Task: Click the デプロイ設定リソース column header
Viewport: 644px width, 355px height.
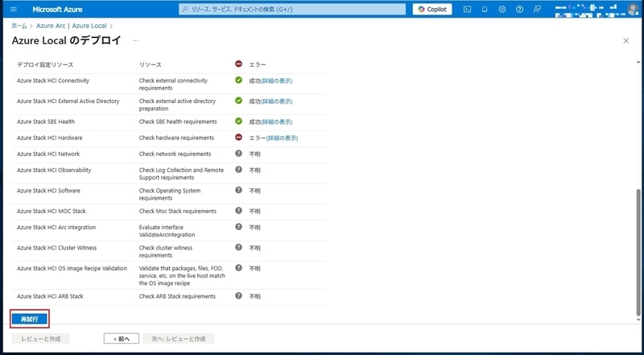Action: pos(45,64)
